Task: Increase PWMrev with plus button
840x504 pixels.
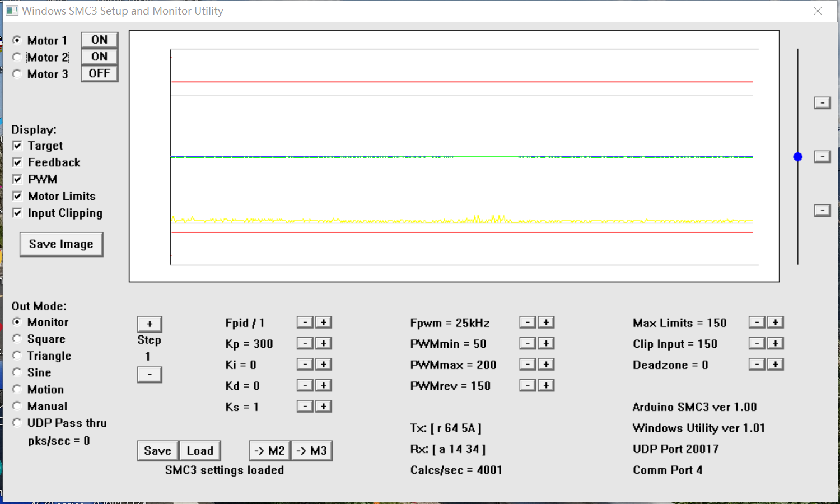Action: point(546,385)
